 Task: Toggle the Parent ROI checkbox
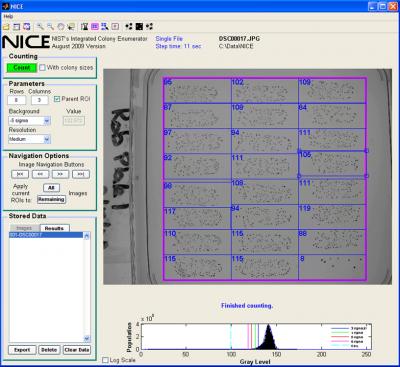click(57, 99)
